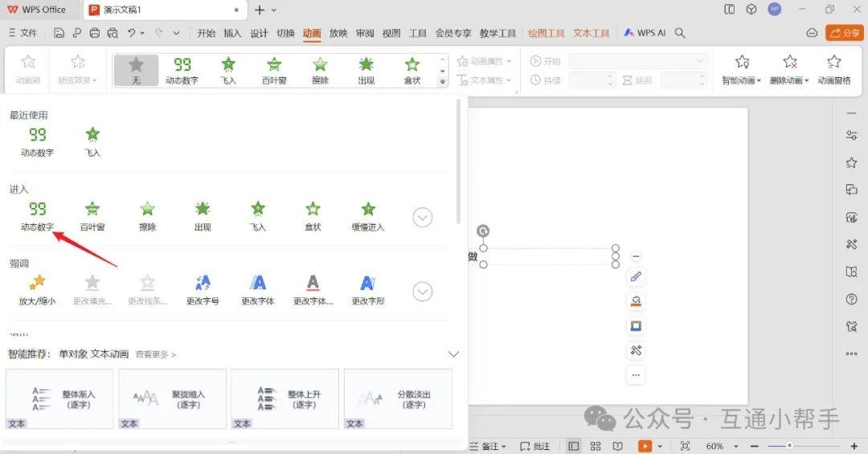Viewport: 868px width, 454px height.
Task: Select 飞入 in the 进入 section
Action: coord(258,216)
